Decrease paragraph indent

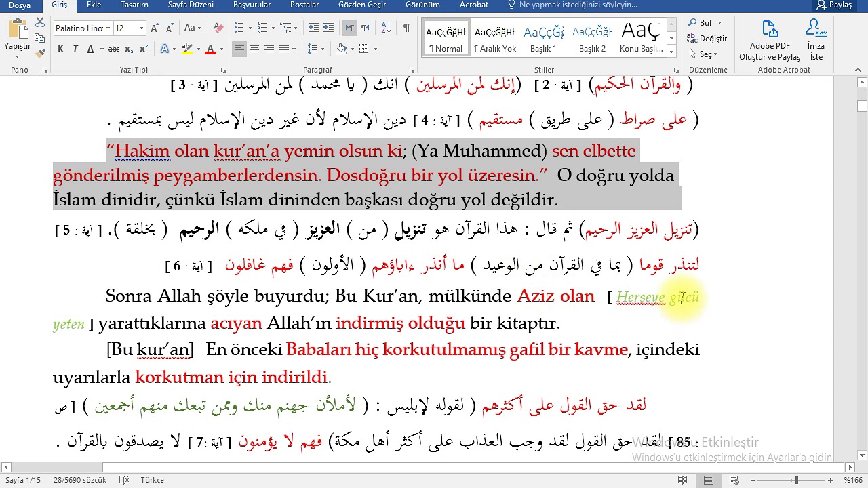pos(313,28)
